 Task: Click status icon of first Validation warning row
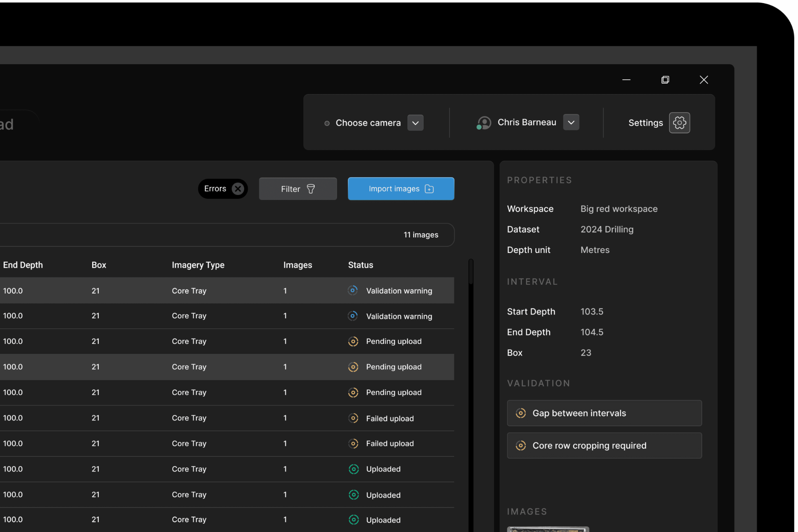pos(353,290)
